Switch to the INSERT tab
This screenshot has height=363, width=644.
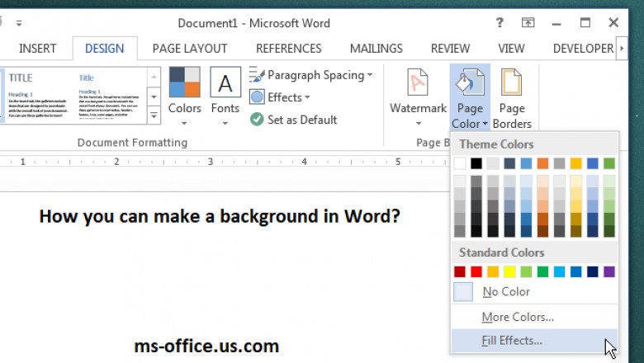(x=37, y=49)
